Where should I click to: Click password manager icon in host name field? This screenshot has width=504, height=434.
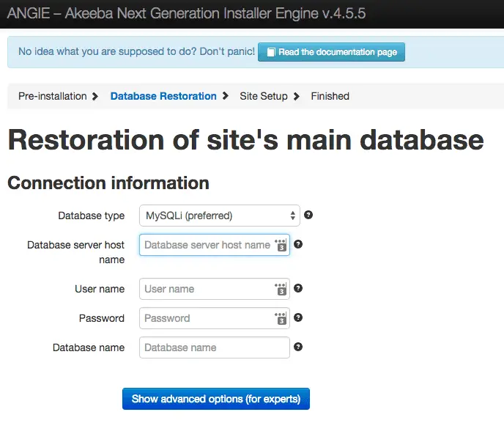(281, 245)
